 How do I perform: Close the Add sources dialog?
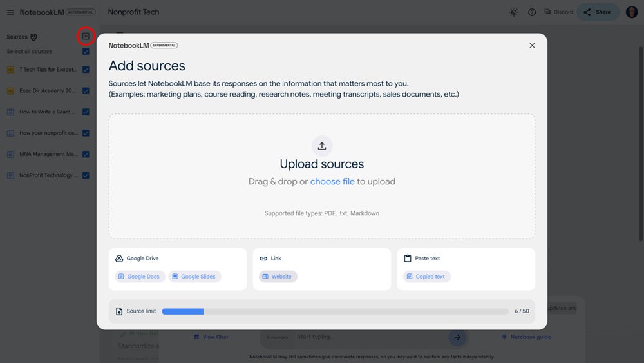tap(532, 46)
